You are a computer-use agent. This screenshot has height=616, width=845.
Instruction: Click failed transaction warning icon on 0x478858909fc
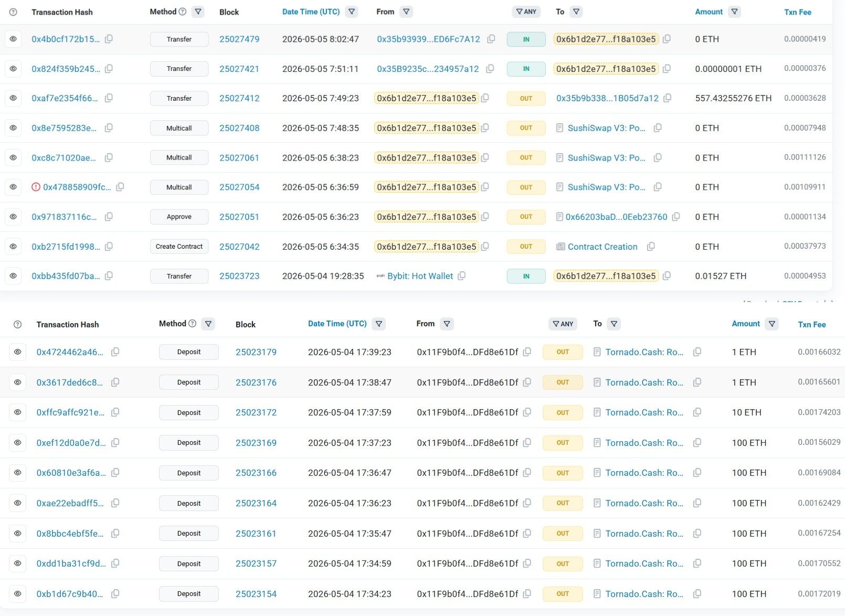36,187
